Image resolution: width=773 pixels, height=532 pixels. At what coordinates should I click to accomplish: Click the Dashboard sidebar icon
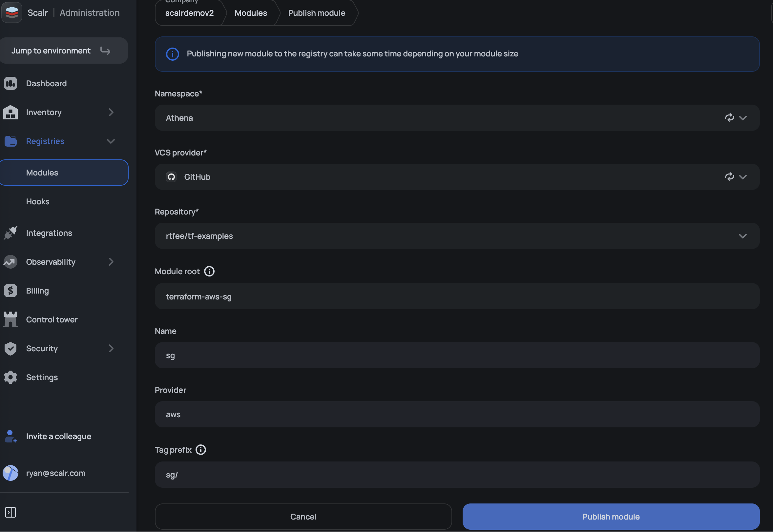pyautogui.click(x=10, y=83)
